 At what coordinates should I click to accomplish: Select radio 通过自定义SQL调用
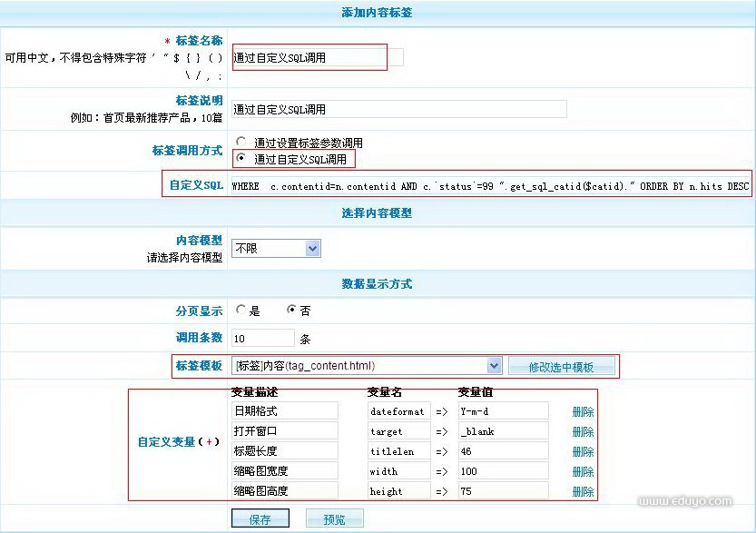[x=241, y=159]
